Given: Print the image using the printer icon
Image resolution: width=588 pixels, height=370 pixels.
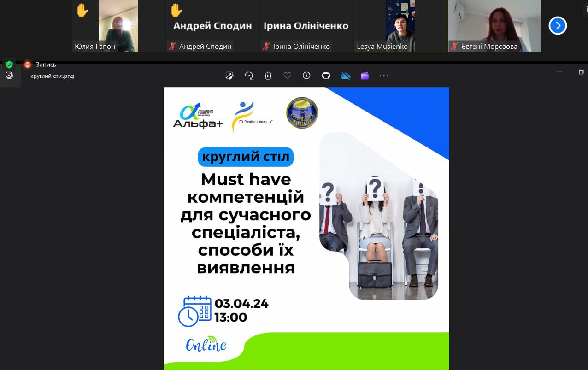Looking at the screenshot, I should 326,76.
